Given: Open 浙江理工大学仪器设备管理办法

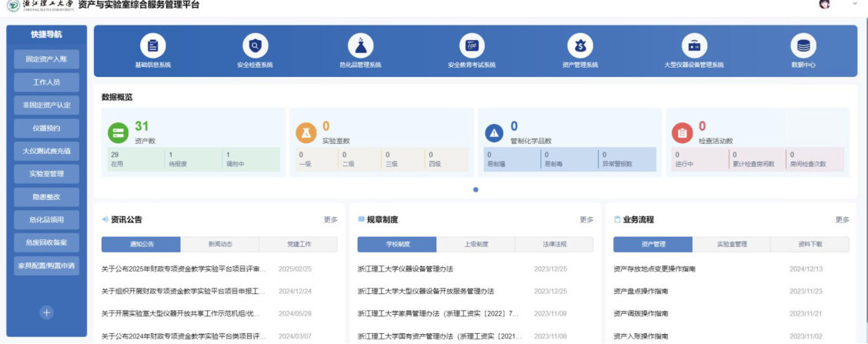Looking at the screenshot, I should coord(406,269).
